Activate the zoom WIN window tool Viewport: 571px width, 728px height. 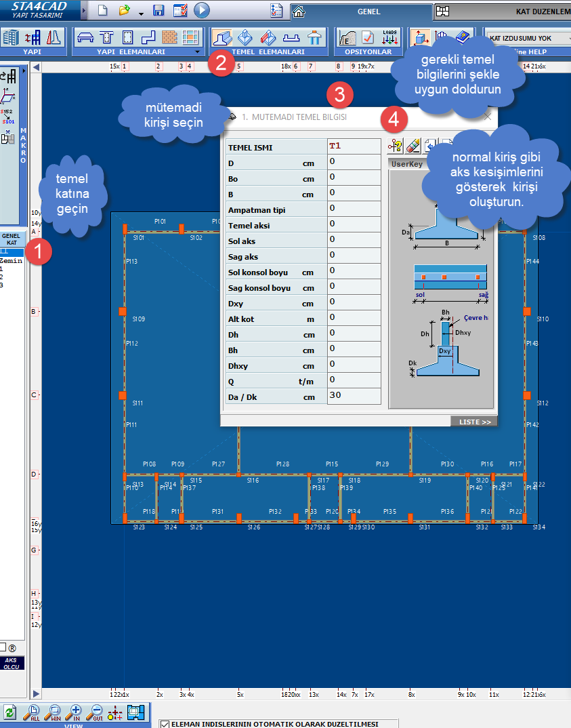click(53, 712)
